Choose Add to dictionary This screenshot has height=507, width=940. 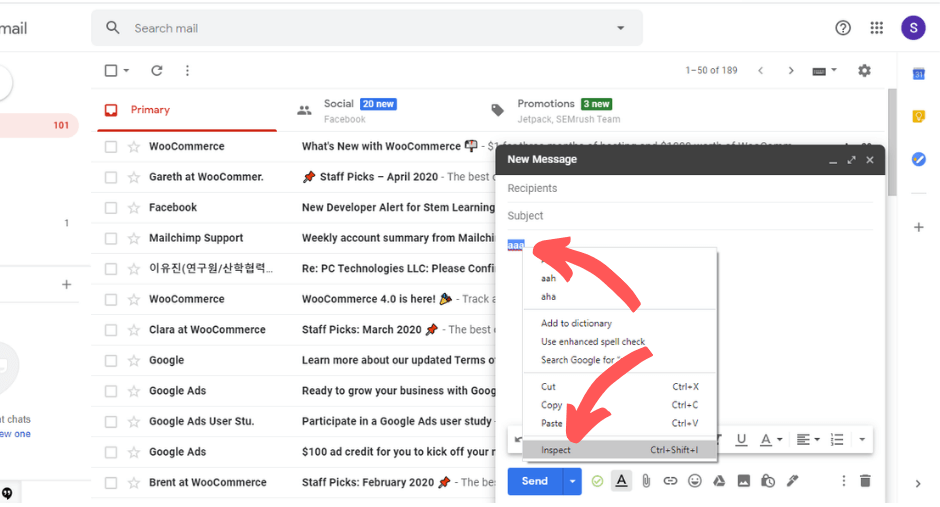tap(620, 323)
